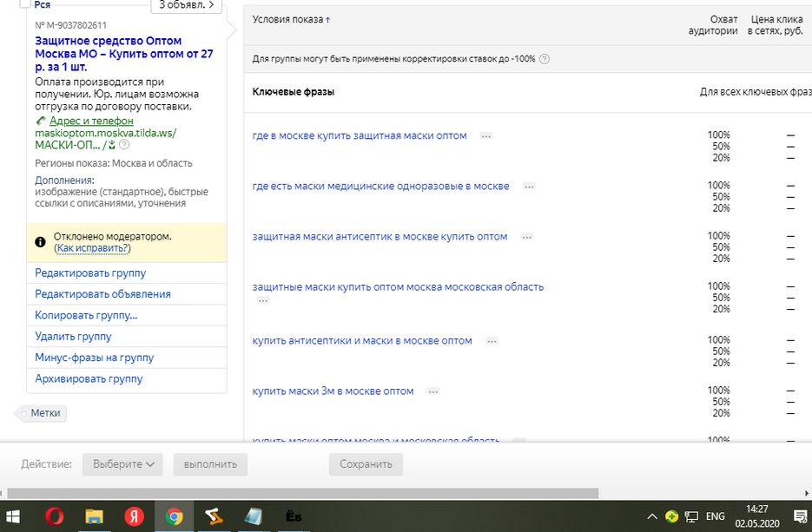Image resolution: width=812 pixels, height=532 pixels.
Task: Click the rejected-by-moderator warning icon
Action: (x=40, y=242)
